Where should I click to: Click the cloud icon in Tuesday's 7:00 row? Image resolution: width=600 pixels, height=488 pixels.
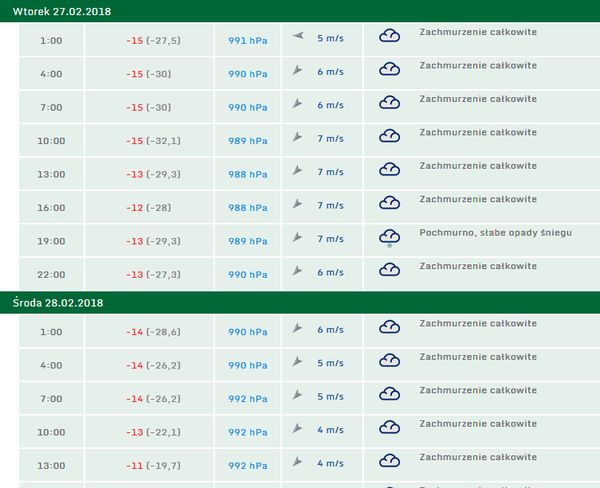click(x=389, y=104)
